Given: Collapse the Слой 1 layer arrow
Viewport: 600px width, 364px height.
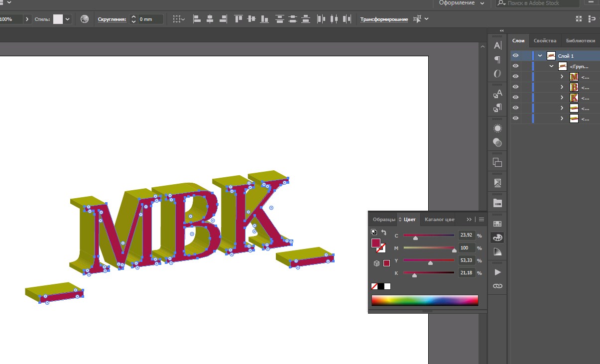Looking at the screenshot, I should (x=540, y=56).
